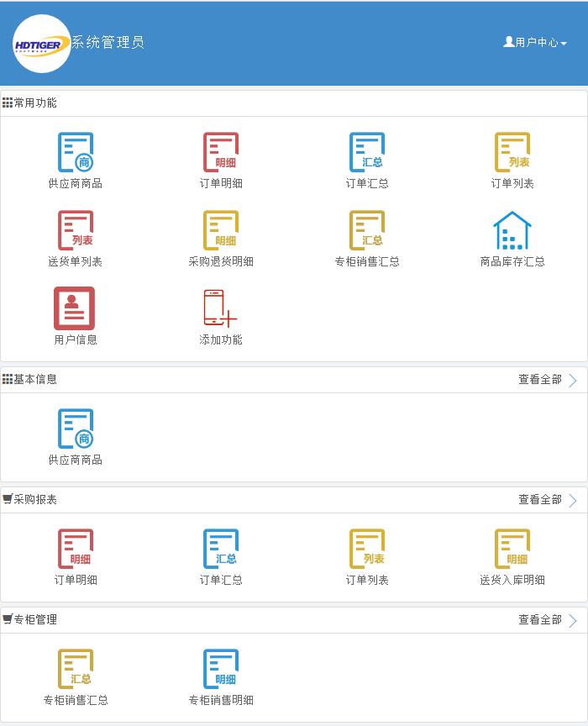This screenshot has width=588, height=726.
Task: Open 专柜销售汇总 in 常用功能 section
Action: tap(367, 231)
